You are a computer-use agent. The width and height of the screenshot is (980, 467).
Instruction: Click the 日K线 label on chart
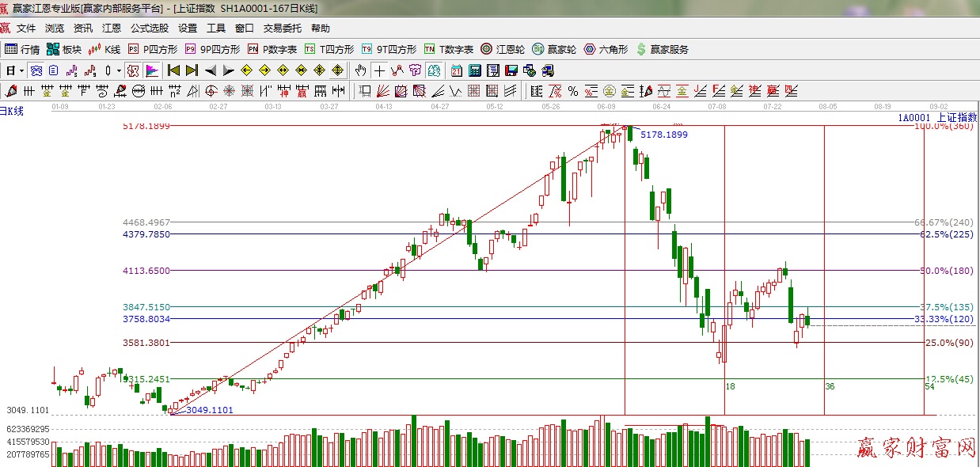12,112
